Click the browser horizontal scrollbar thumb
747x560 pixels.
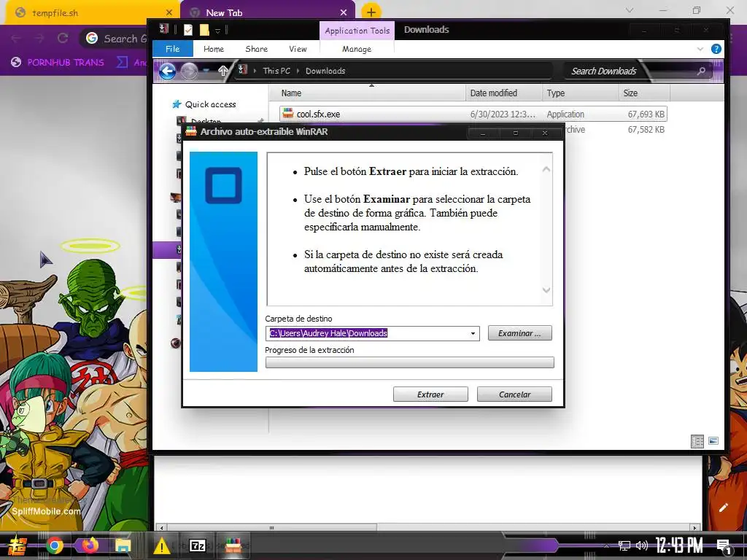[271, 528]
